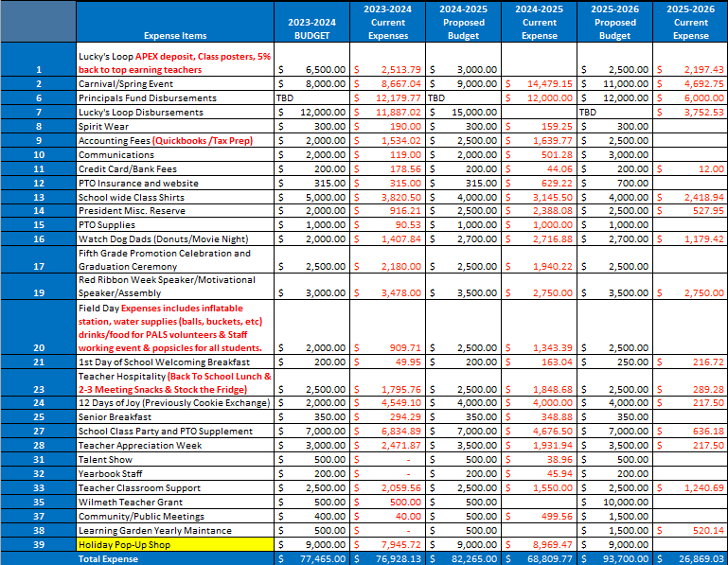Viewport: 728px width, 565px height.
Task: Click 'PTO Insurance and website' cell
Action: click(x=175, y=183)
